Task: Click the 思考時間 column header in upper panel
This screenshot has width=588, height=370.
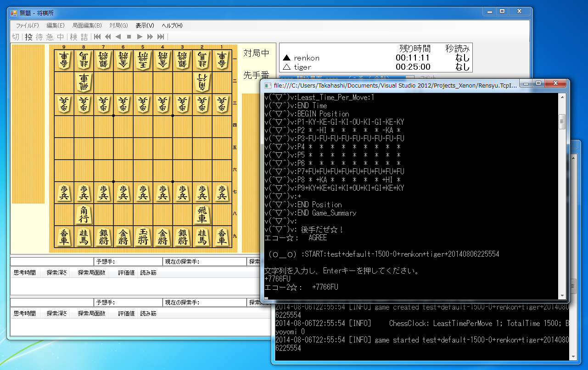Action: [x=25, y=273]
